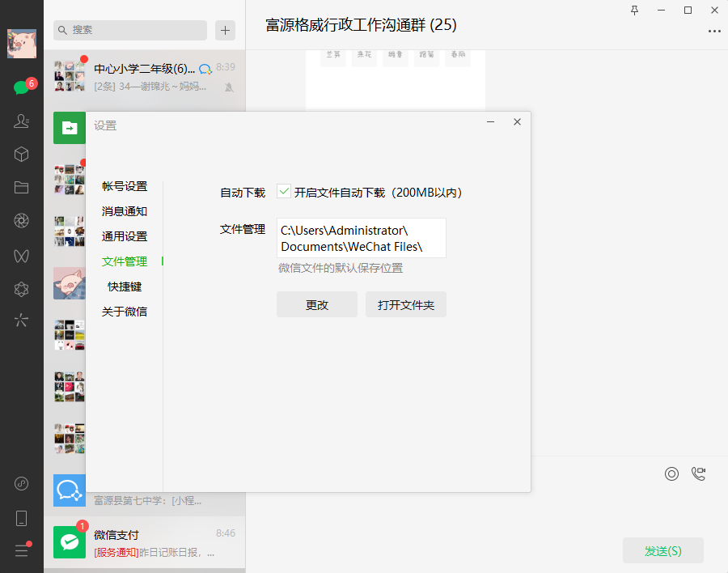Click the 发送(S) send button
This screenshot has height=573, width=728.
pos(663,550)
